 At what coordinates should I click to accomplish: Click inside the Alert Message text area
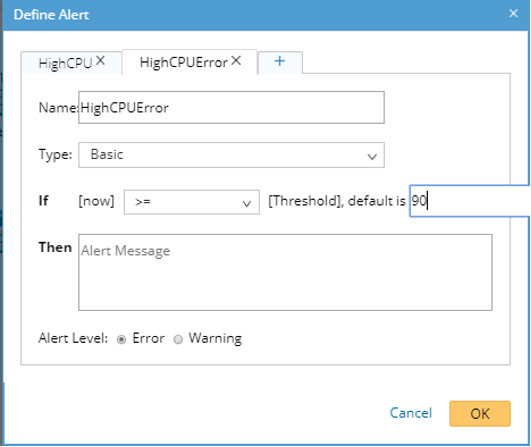coord(285,272)
